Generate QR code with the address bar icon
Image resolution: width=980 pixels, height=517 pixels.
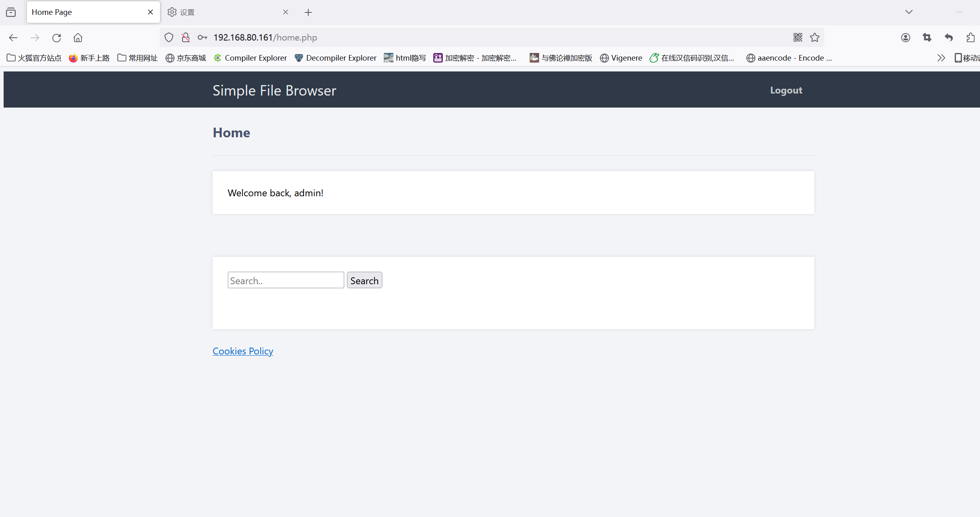(x=798, y=37)
